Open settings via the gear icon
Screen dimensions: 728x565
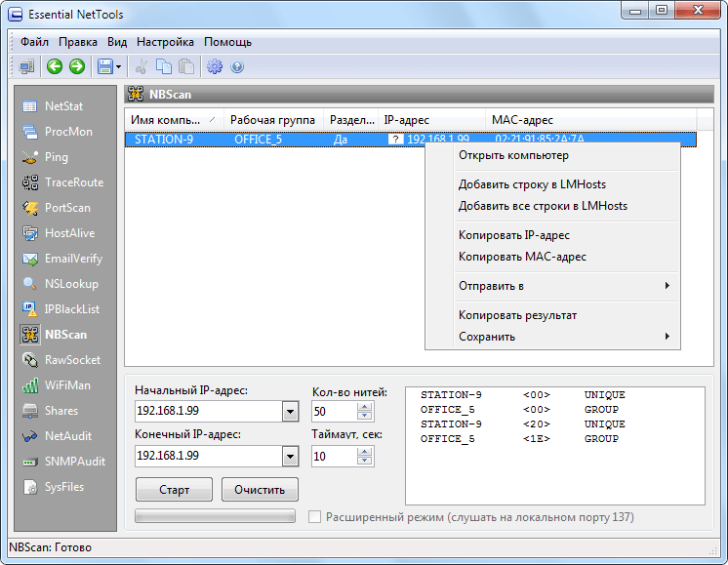[x=215, y=66]
